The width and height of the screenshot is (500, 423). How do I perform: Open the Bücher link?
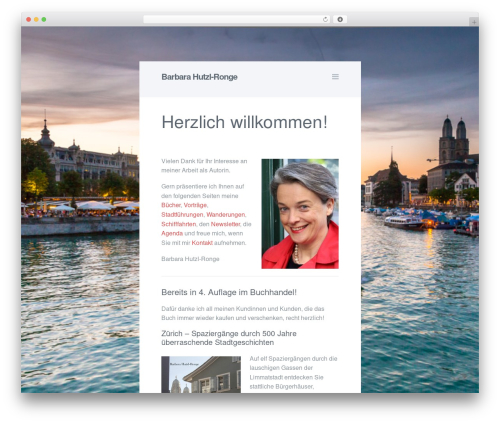point(171,205)
